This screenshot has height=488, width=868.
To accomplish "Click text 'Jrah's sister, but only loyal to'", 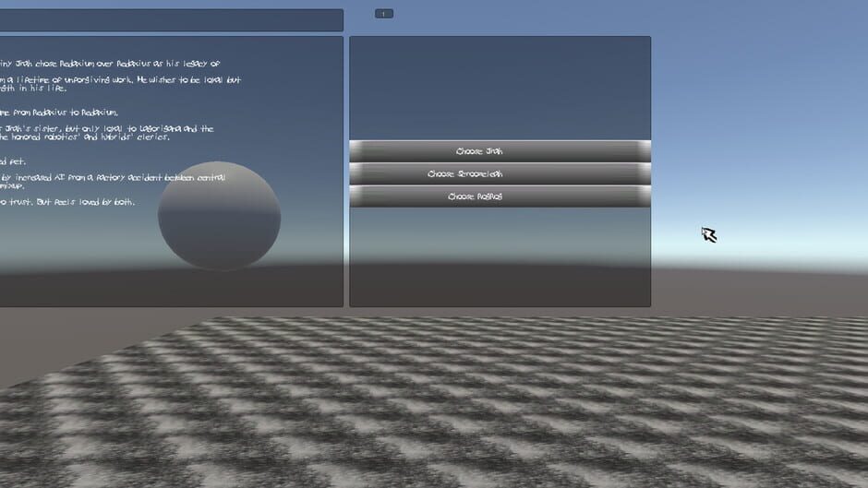I will (x=70, y=128).
